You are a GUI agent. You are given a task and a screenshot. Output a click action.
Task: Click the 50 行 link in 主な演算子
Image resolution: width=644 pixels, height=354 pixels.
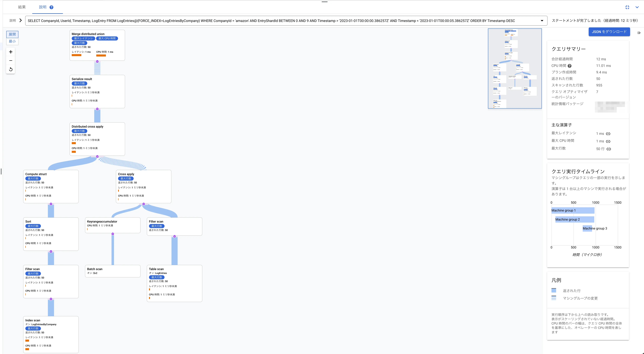(609, 149)
